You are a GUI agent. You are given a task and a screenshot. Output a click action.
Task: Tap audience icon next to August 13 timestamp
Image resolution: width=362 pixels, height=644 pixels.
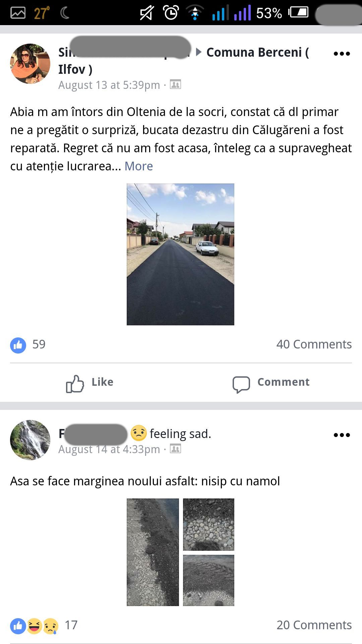(175, 84)
